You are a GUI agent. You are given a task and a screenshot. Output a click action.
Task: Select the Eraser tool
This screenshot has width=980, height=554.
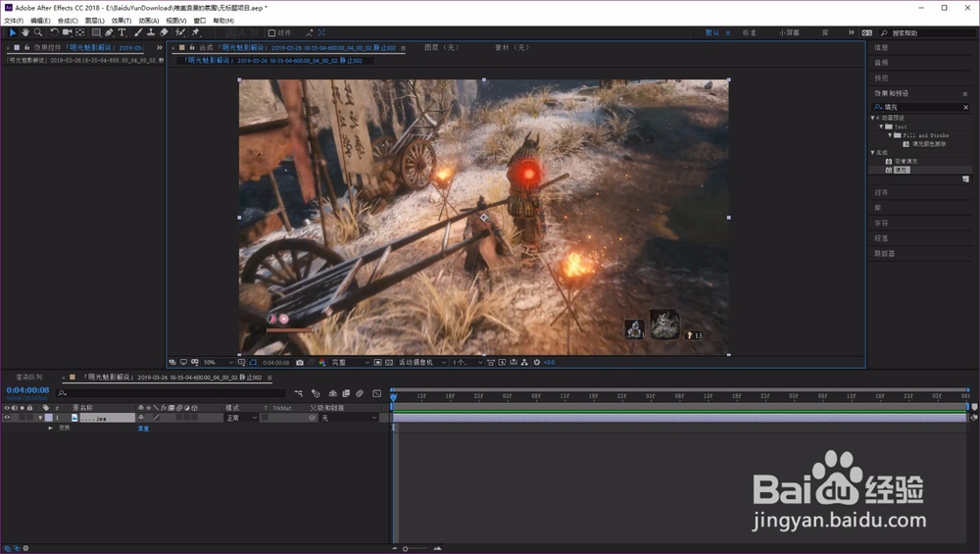point(164,32)
